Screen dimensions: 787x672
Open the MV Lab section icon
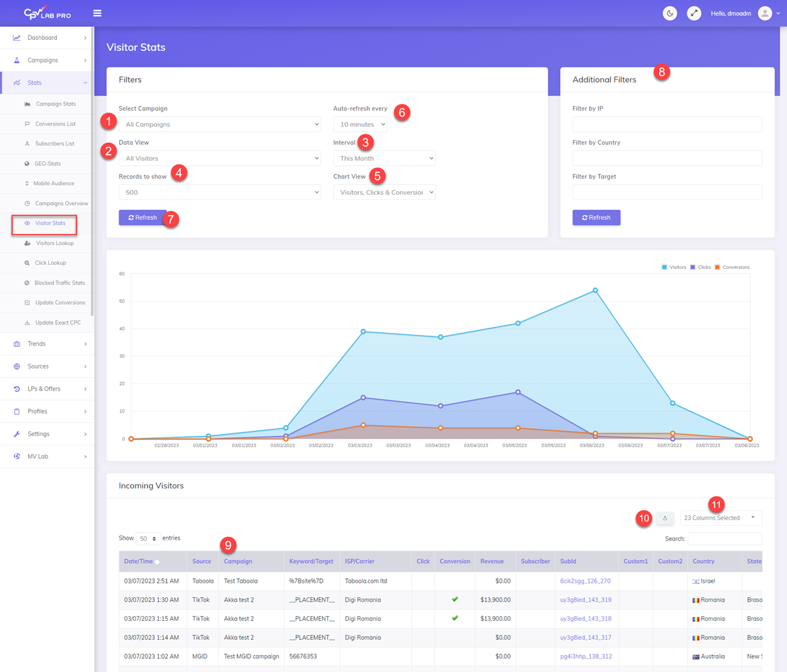coord(17,456)
